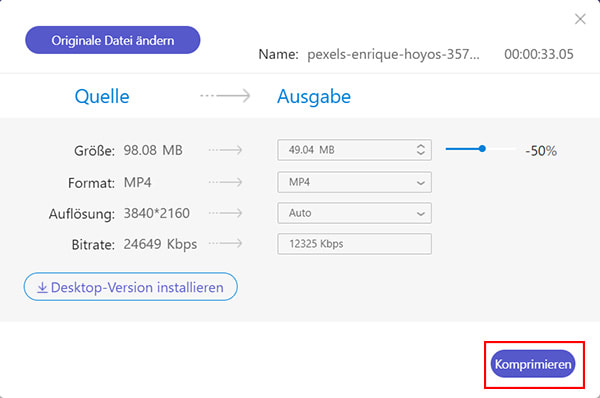The image size is (600, 398).
Task: Click the size reduction slider handle
Action: (482, 148)
